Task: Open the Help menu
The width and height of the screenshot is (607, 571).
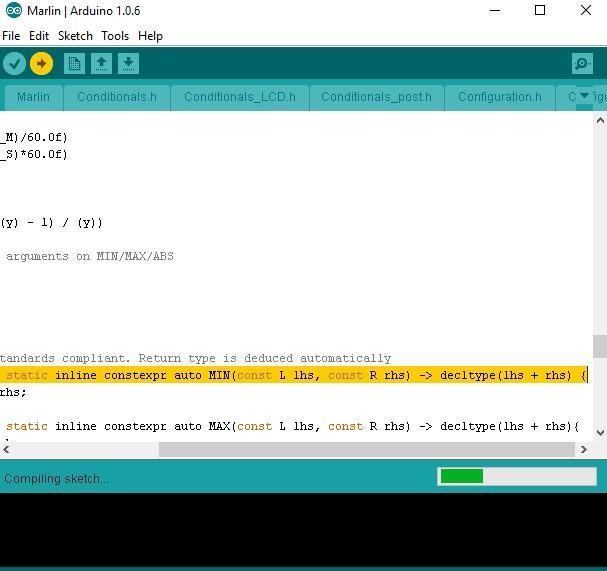Action: [x=150, y=36]
